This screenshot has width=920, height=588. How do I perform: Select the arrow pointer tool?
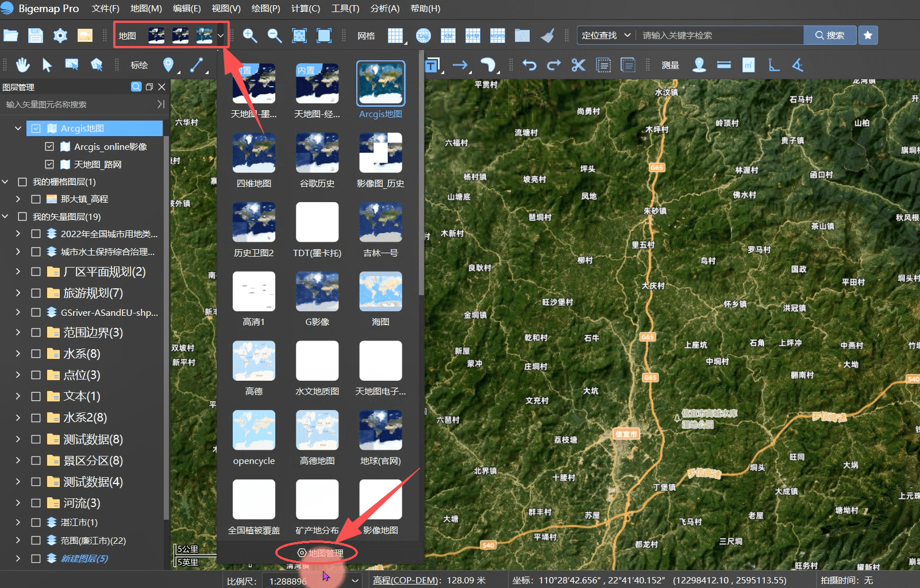(47, 65)
